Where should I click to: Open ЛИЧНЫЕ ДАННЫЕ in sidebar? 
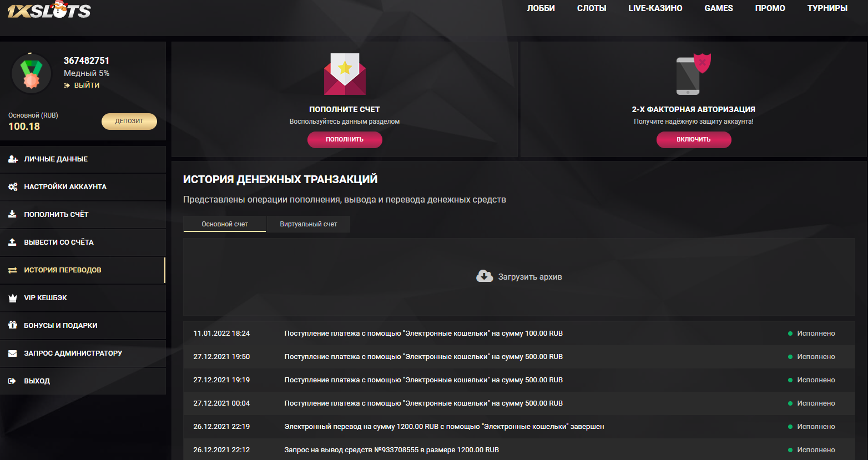83,159
